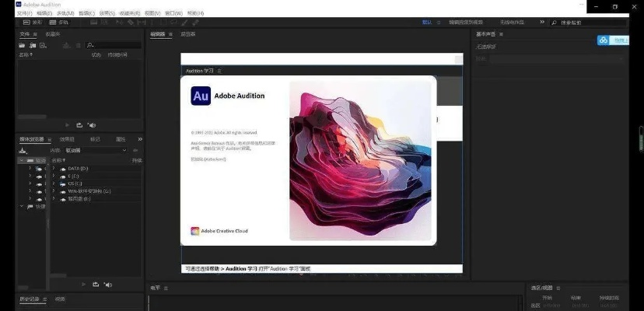Image resolution: width=644 pixels, height=311 pixels.
Task: Toggle auto-play speaker icon in Files panel
Action: pyautogui.click(x=91, y=124)
